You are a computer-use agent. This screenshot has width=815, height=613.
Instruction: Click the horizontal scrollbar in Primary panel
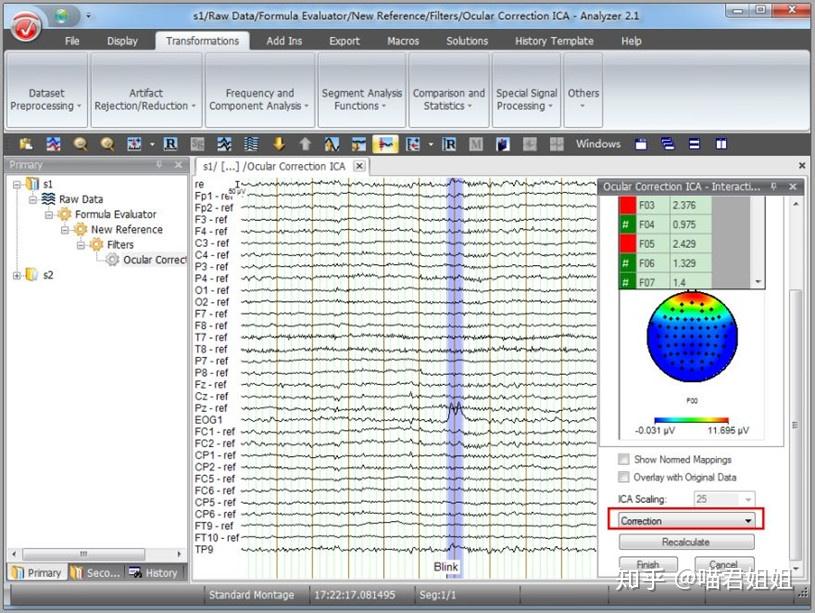(x=96, y=554)
